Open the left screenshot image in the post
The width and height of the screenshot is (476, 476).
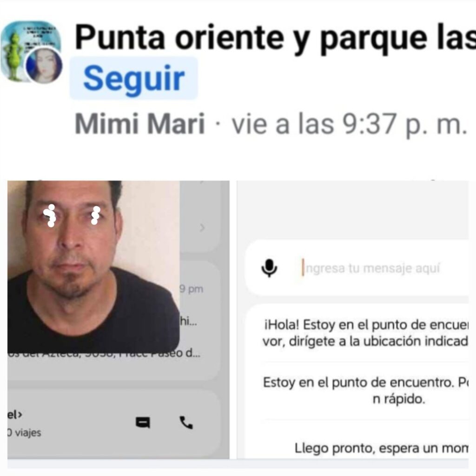pos(119,319)
